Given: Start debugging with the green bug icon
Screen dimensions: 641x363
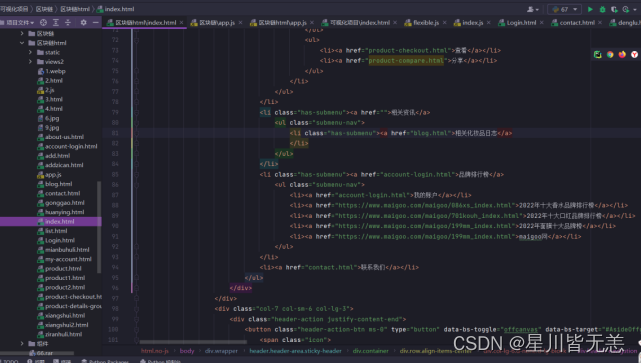Looking at the screenshot, I should point(602,9).
